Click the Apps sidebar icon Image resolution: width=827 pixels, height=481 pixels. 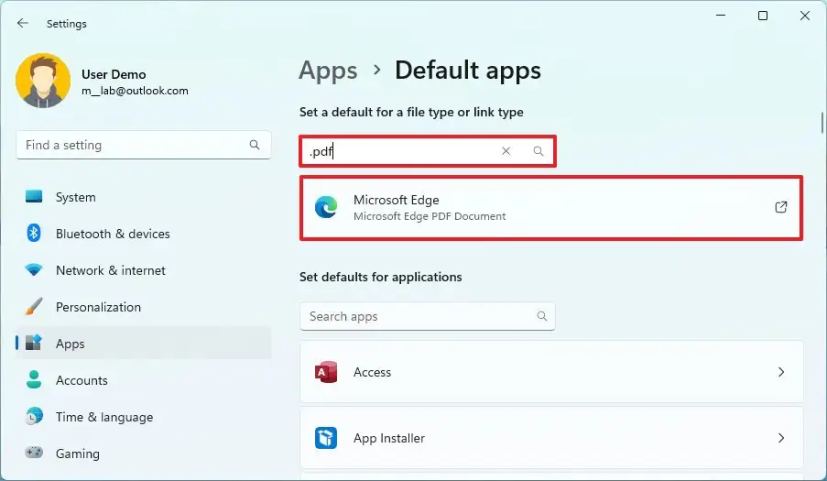[x=34, y=343]
